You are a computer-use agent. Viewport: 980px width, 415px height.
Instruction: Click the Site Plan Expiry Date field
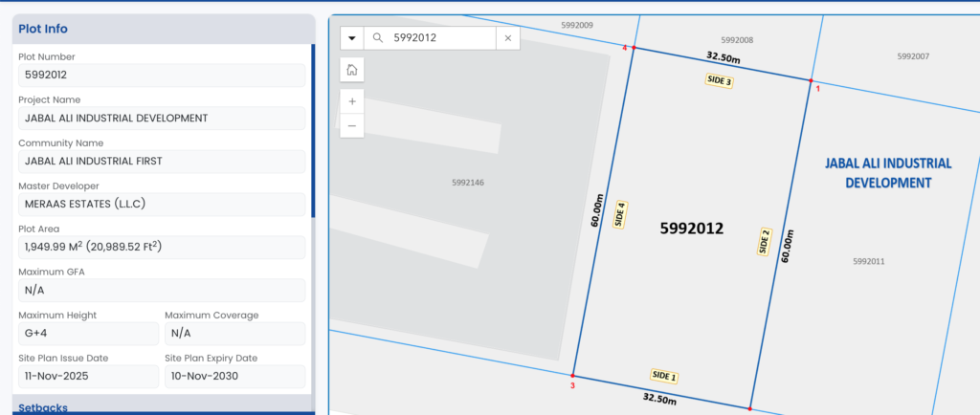pos(234,376)
